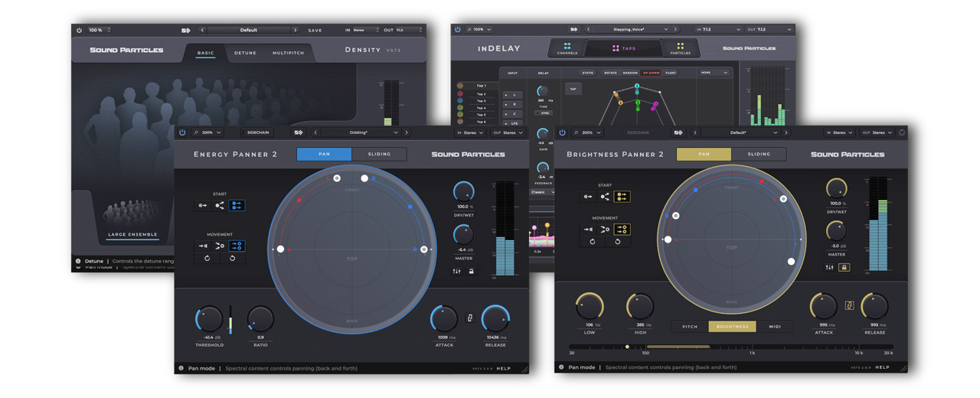Click Dry/Wet knob in Energy Panner
980x398 pixels.
click(463, 192)
